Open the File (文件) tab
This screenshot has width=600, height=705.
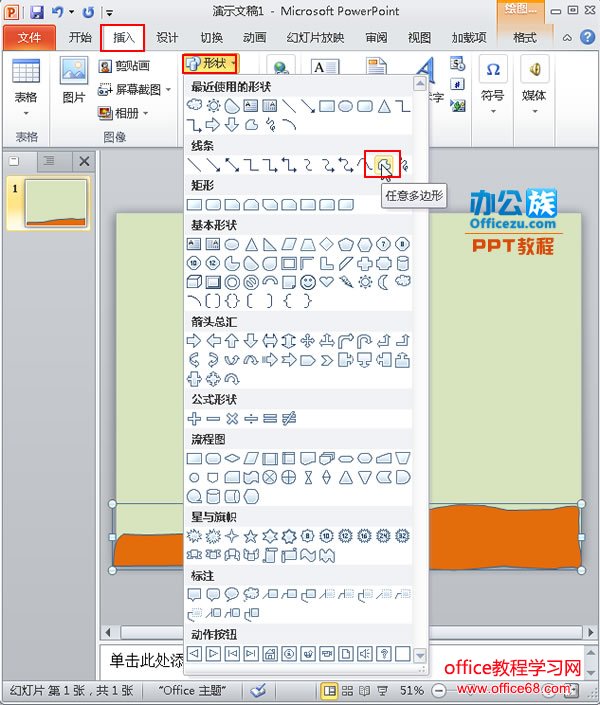tap(29, 38)
